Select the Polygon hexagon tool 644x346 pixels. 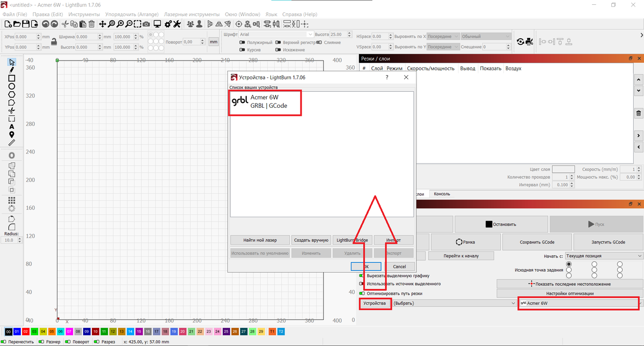(12, 94)
